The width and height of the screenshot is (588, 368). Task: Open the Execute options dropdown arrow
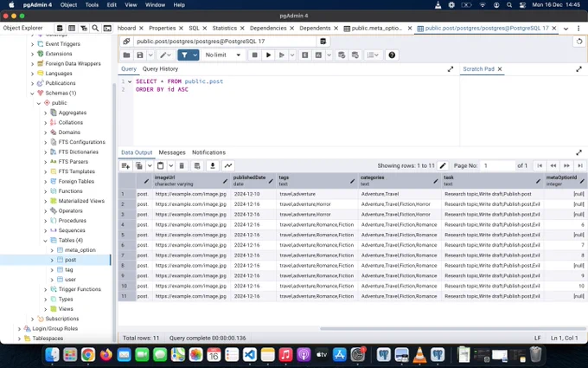tap(292, 55)
